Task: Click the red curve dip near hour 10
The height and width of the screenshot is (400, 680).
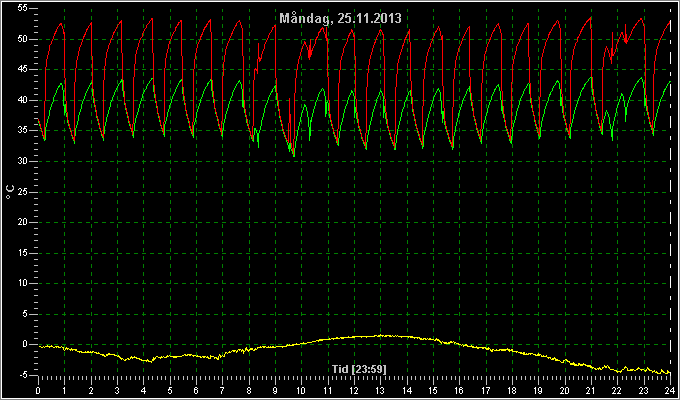Action: [x=310, y=58]
